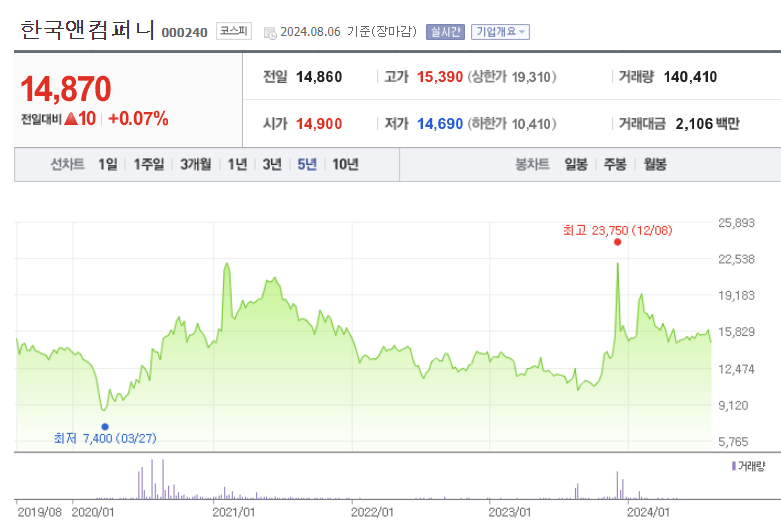Click the clock icon beside the date
This screenshot has width=781, height=531.
pos(270,33)
